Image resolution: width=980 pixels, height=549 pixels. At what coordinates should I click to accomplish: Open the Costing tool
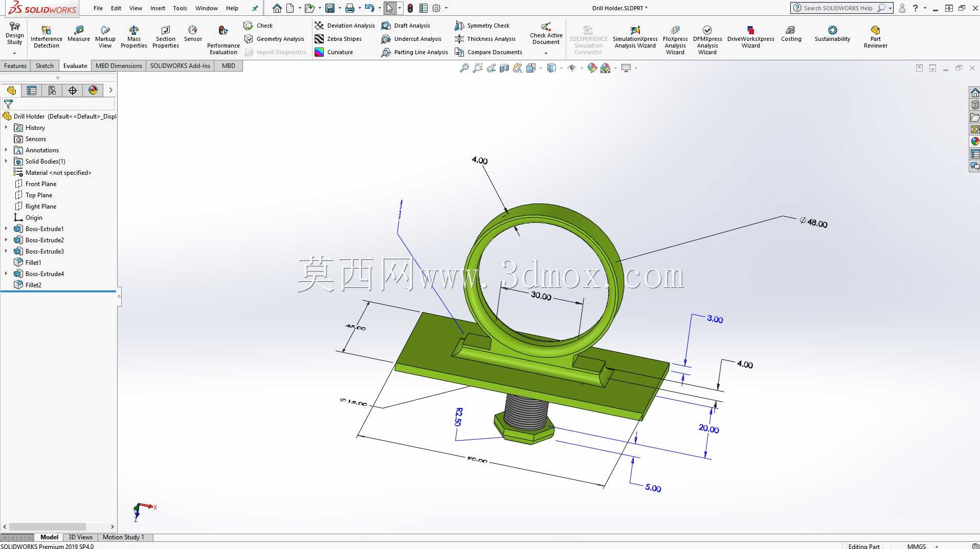point(791,34)
